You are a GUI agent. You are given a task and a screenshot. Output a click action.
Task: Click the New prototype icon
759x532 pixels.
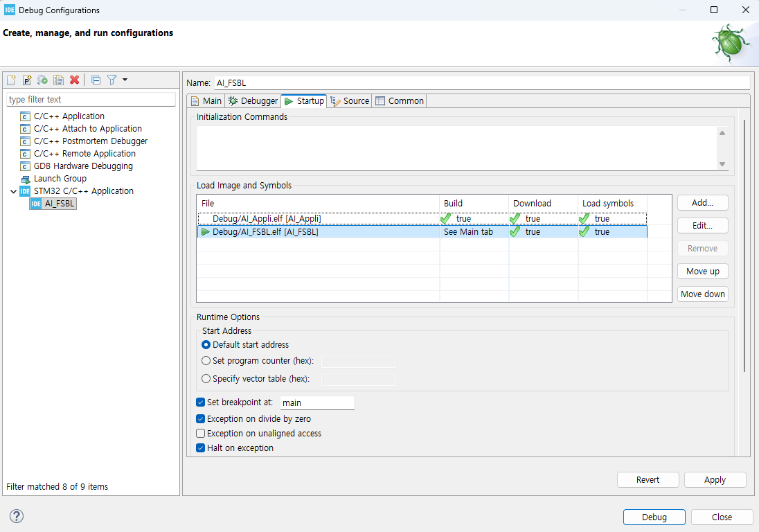pos(27,80)
